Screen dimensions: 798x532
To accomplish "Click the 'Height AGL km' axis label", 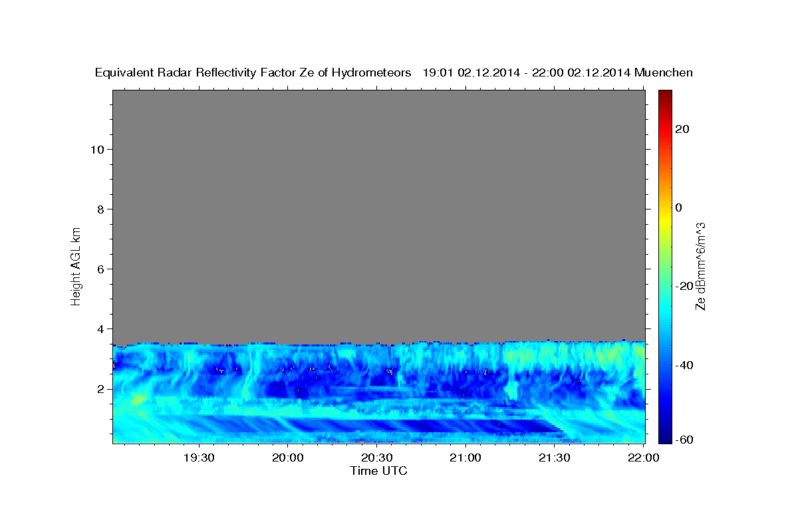I will point(76,265).
